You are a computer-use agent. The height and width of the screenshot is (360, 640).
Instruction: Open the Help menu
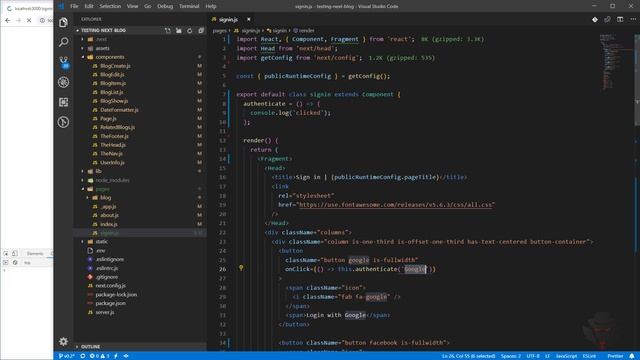[x=211, y=6]
